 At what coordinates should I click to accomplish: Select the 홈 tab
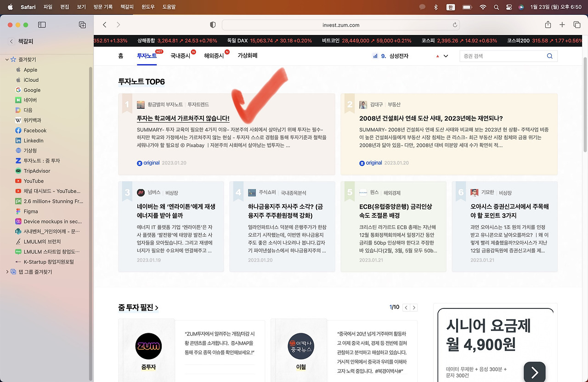click(120, 56)
